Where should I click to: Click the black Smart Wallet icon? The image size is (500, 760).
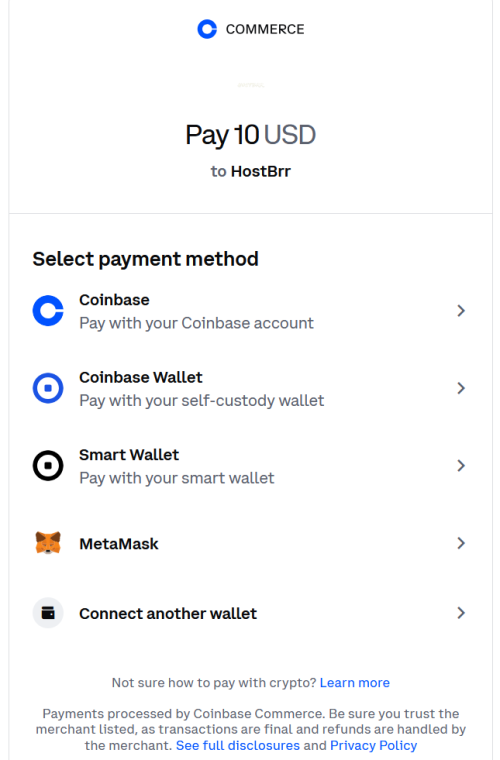[x=48, y=466]
